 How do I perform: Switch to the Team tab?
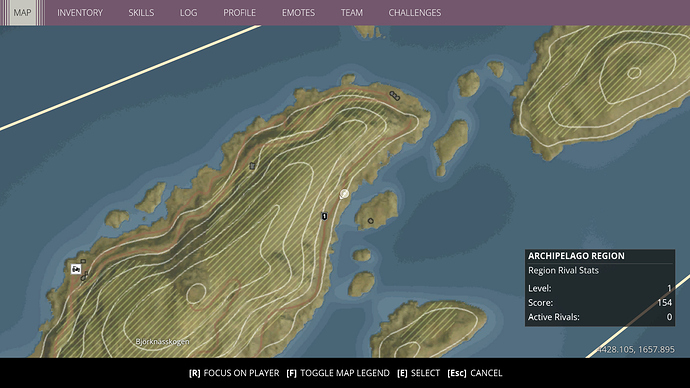(x=352, y=13)
